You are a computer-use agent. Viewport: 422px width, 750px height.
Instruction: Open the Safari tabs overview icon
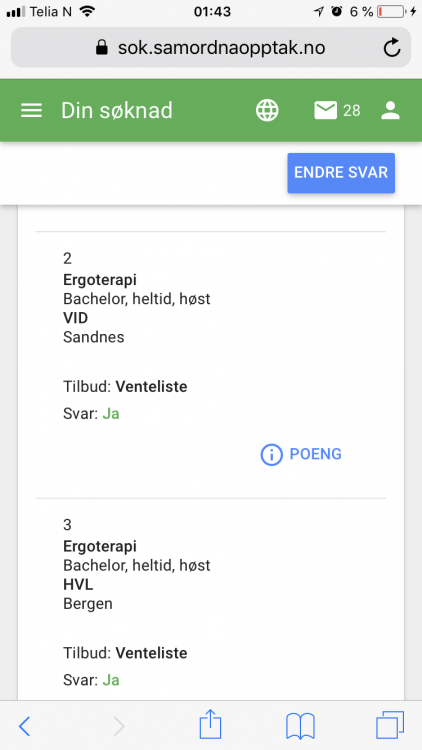click(390, 725)
